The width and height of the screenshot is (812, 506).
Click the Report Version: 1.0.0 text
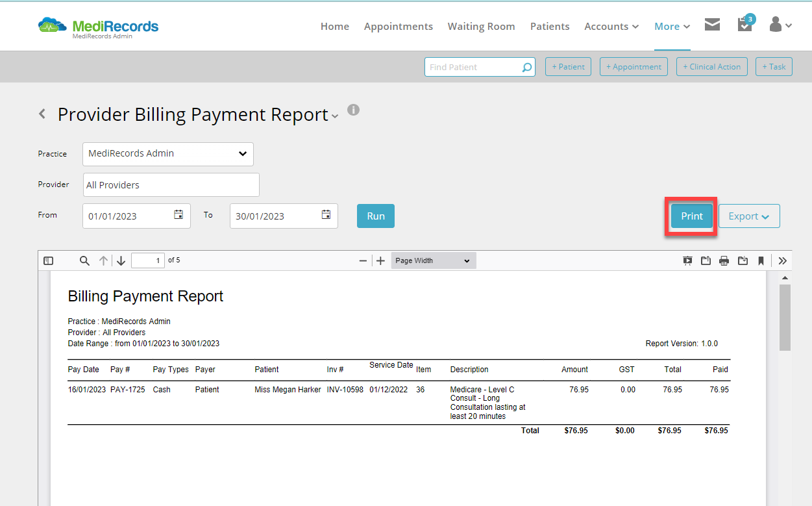682,344
